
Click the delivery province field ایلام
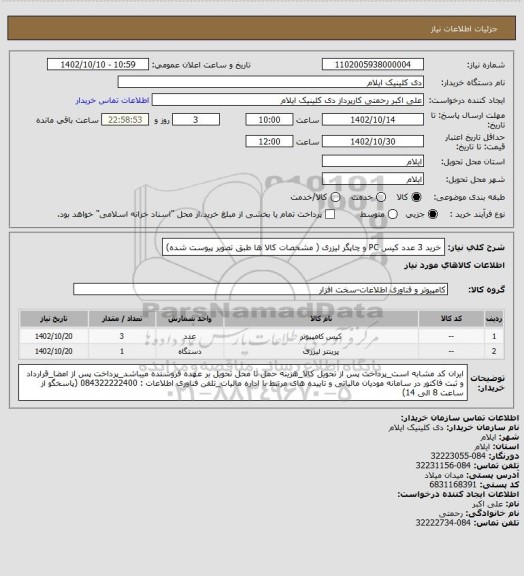tap(373, 161)
